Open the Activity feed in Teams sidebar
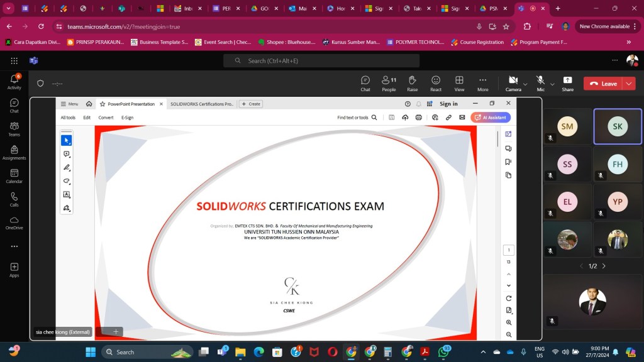 pos(14,80)
